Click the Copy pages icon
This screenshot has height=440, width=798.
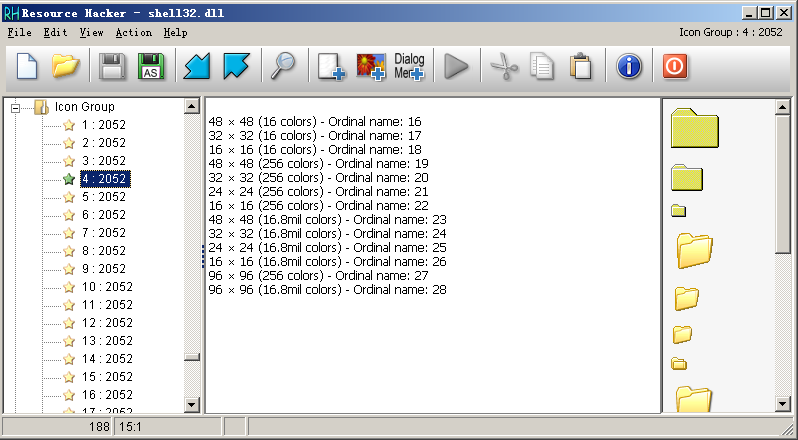[x=542, y=66]
